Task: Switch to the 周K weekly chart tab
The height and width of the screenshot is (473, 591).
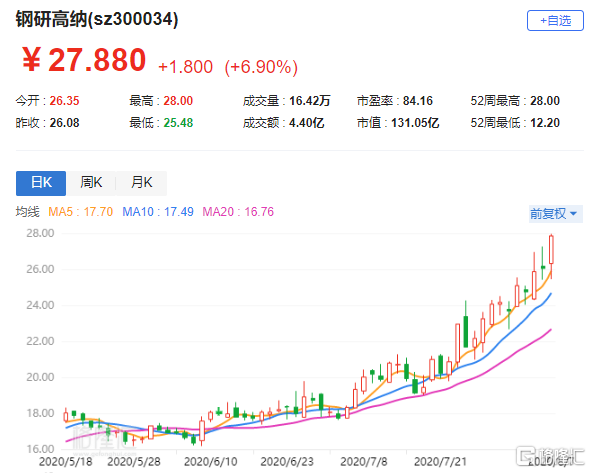Action: 91,183
